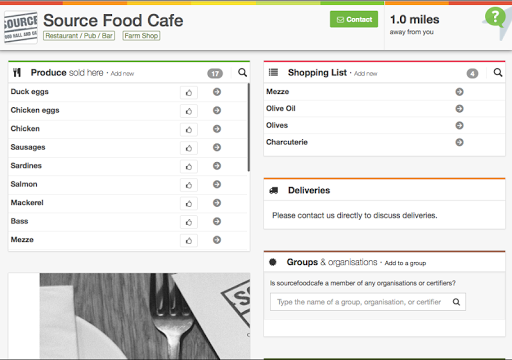
Task: Select the Restaurant / Pub / Bar tag
Action: point(79,36)
